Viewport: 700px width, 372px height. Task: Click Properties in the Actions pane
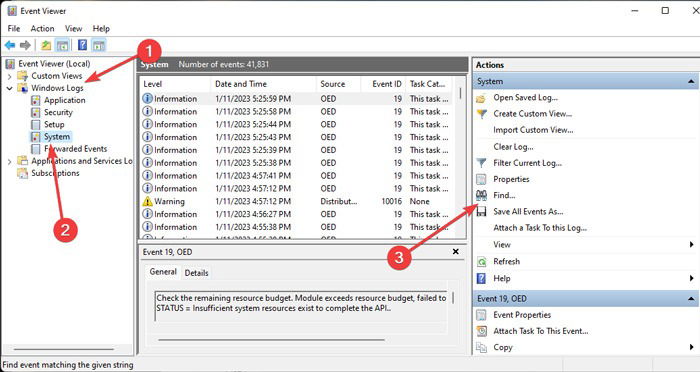click(x=511, y=179)
